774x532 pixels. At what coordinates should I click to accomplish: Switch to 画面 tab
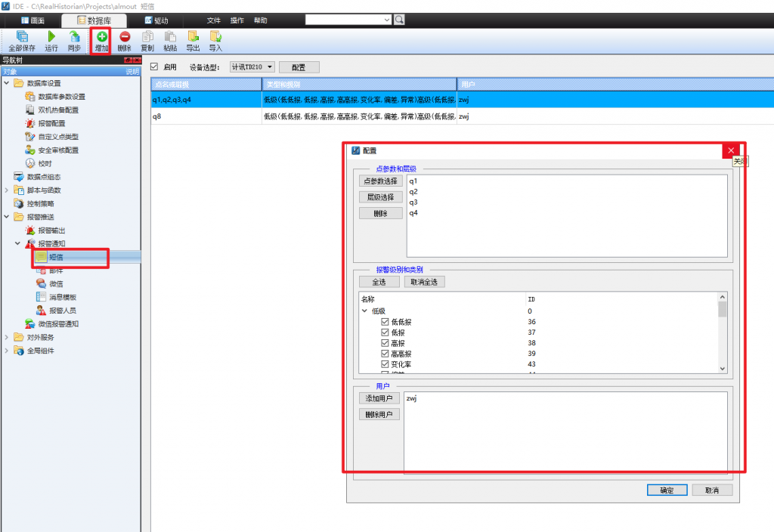pyautogui.click(x=33, y=20)
